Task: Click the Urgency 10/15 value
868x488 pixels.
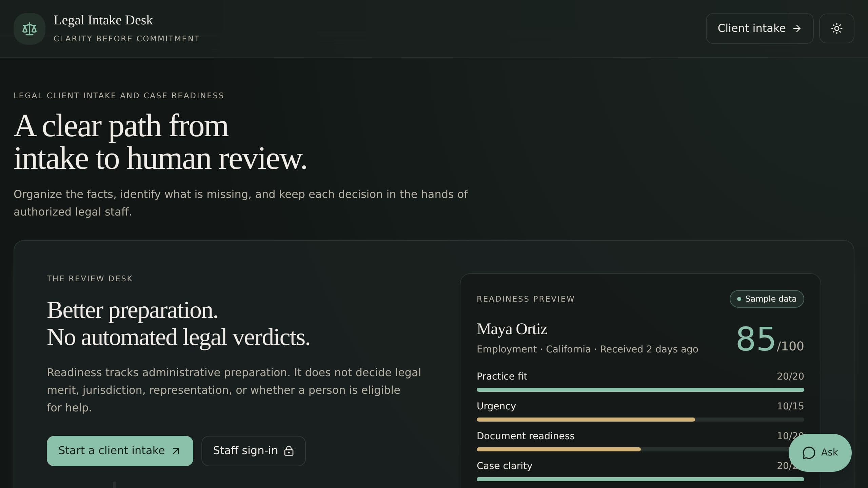Action: point(790,406)
